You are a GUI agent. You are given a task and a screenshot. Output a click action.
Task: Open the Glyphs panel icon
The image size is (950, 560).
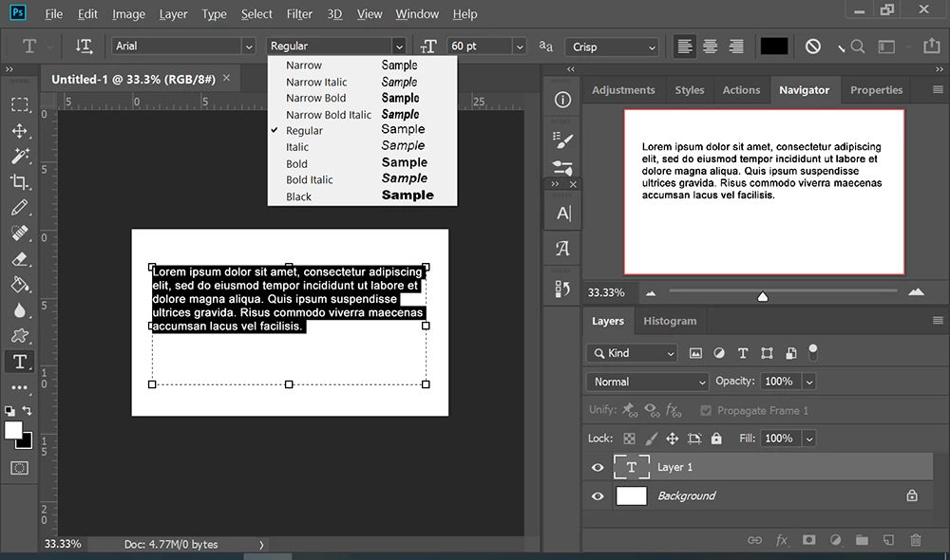coord(562,249)
